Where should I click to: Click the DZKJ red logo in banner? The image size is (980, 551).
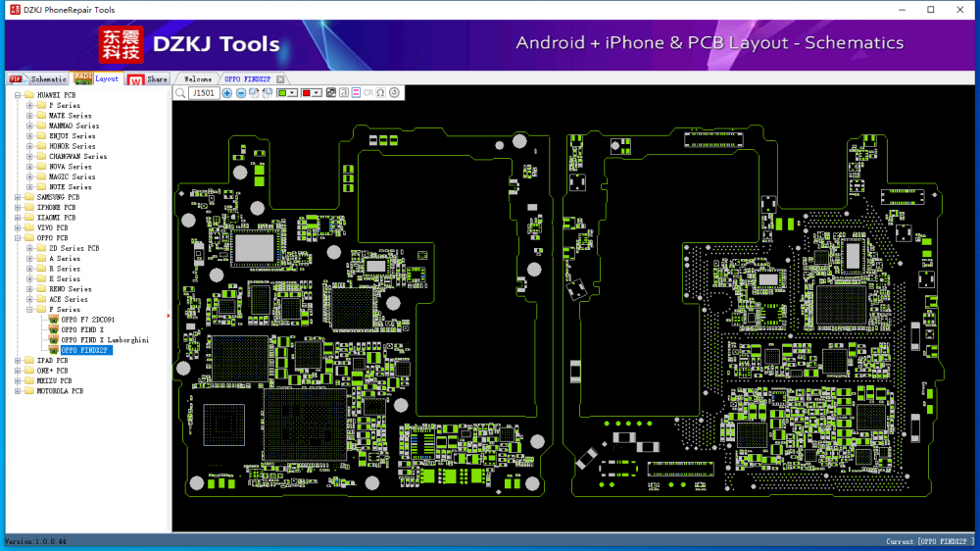click(122, 44)
